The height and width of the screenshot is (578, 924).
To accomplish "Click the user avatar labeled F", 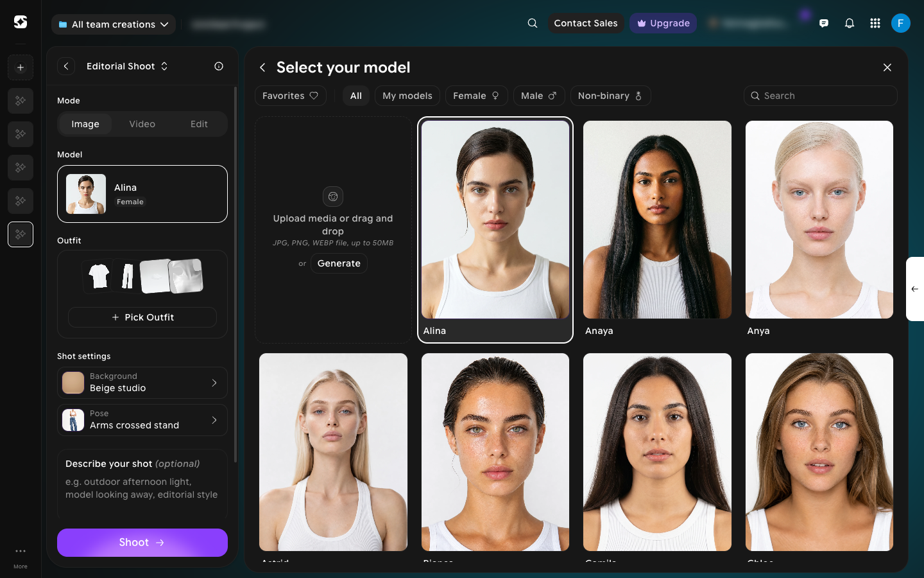I will point(901,23).
